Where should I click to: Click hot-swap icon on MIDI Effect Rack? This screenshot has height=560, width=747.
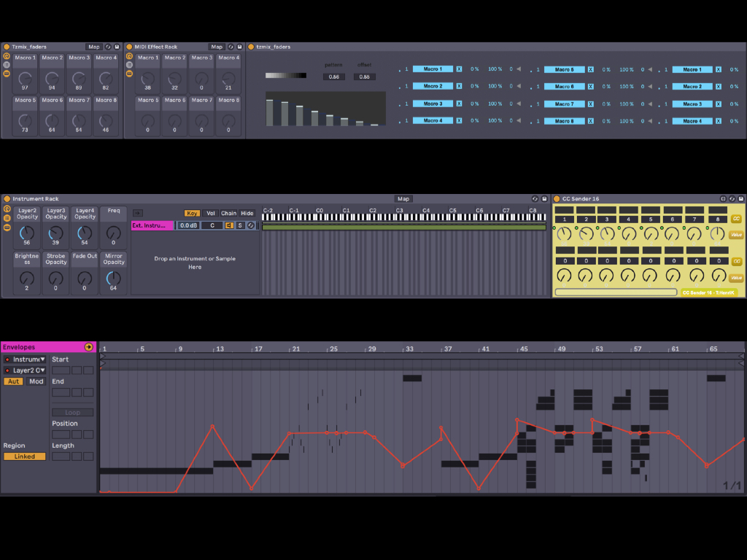231,47
